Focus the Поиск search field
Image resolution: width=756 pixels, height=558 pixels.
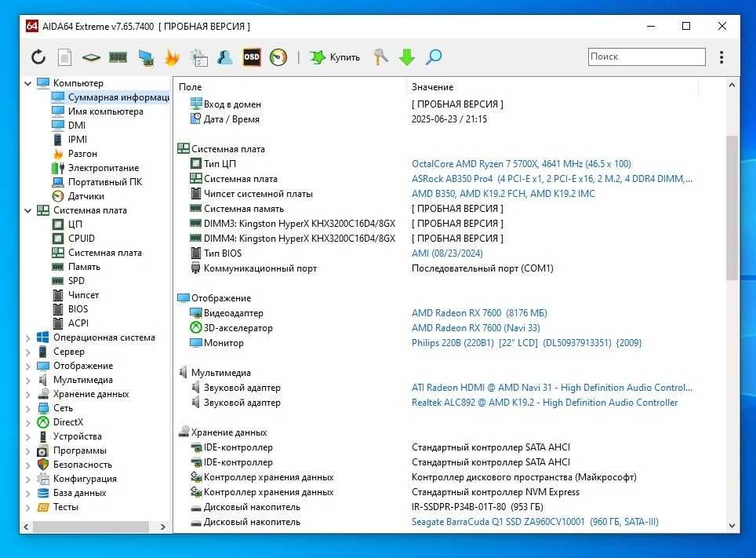[x=646, y=57]
